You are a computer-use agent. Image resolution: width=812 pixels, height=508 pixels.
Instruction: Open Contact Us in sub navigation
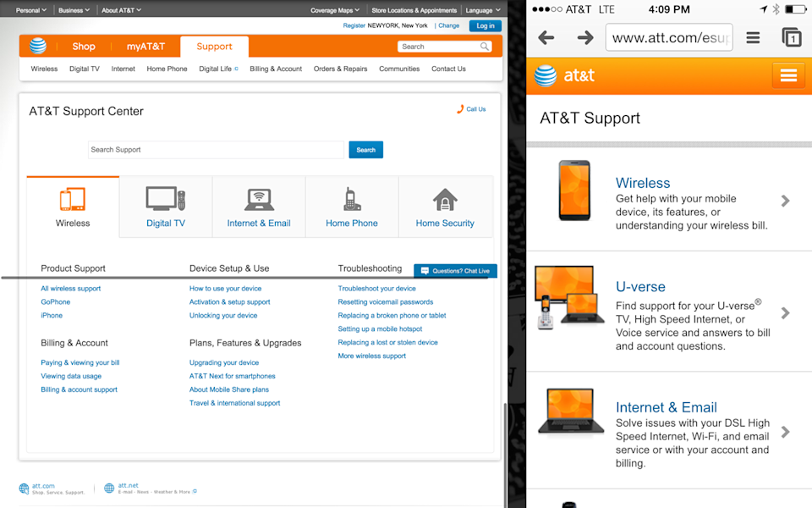[x=448, y=69]
